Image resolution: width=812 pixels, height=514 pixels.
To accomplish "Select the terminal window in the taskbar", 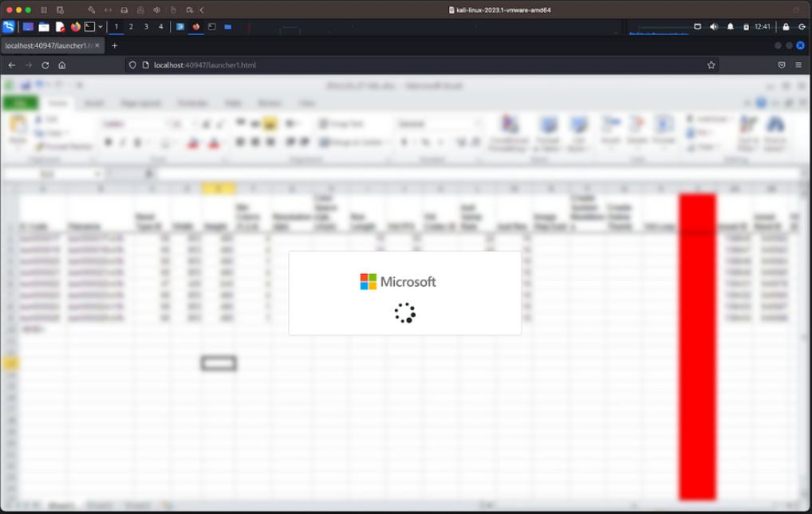I will click(x=212, y=26).
